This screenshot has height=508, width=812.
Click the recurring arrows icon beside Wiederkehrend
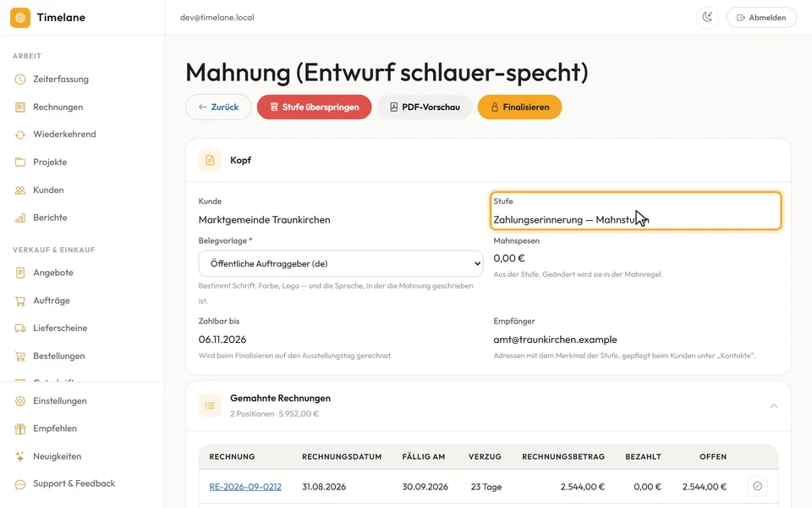point(20,135)
